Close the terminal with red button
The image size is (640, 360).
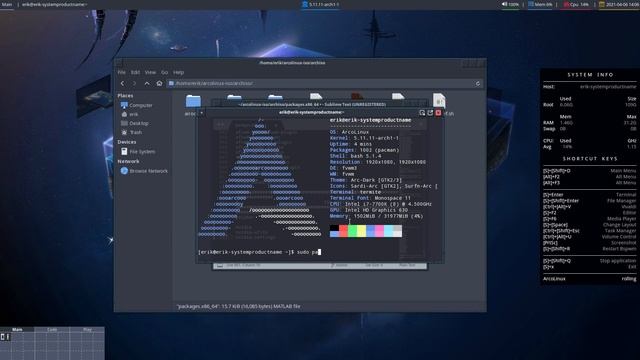point(438,113)
